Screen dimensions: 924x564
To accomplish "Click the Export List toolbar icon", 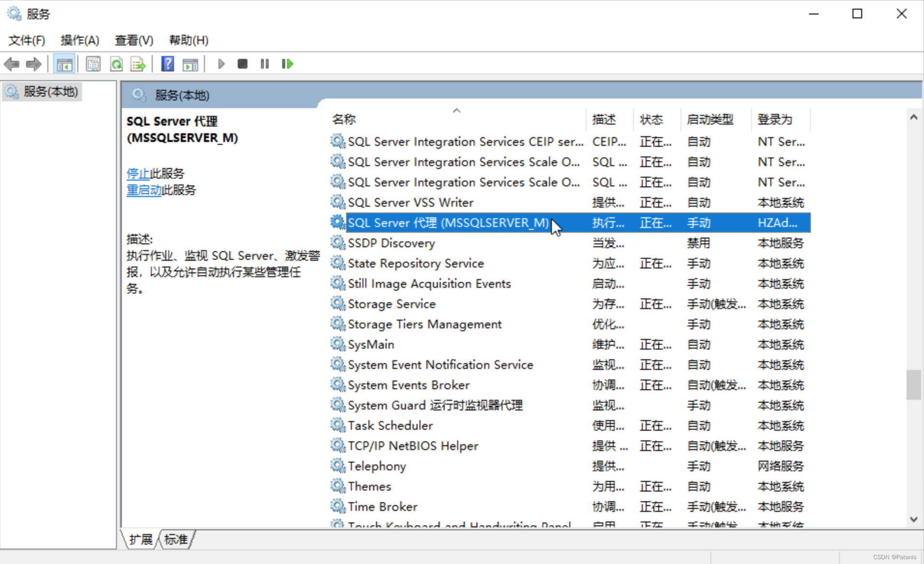I will tap(138, 64).
